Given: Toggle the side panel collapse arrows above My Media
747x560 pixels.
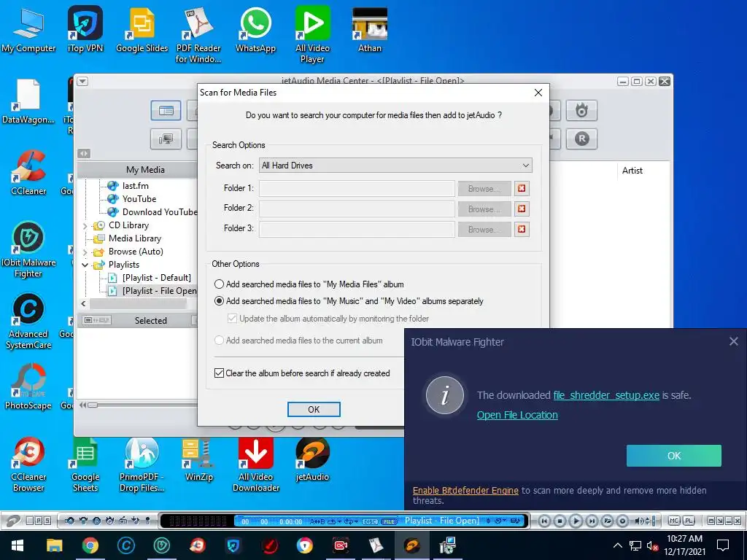Looking at the screenshot, I should pyautogui.click(x=84, y=153).
